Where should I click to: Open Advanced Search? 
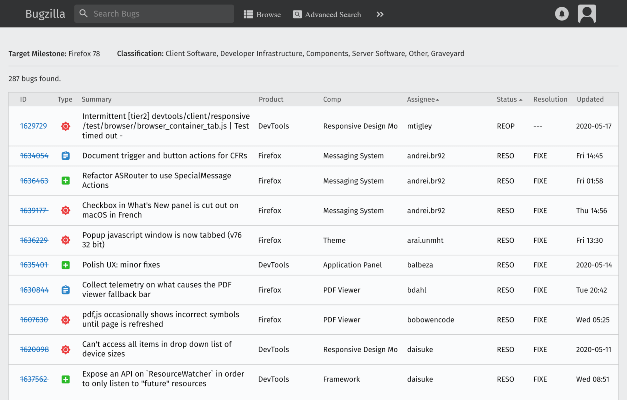click(327, 14)
